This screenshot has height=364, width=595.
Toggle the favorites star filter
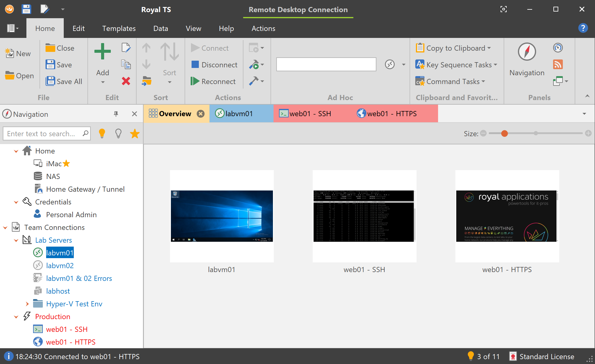[135, 133]
